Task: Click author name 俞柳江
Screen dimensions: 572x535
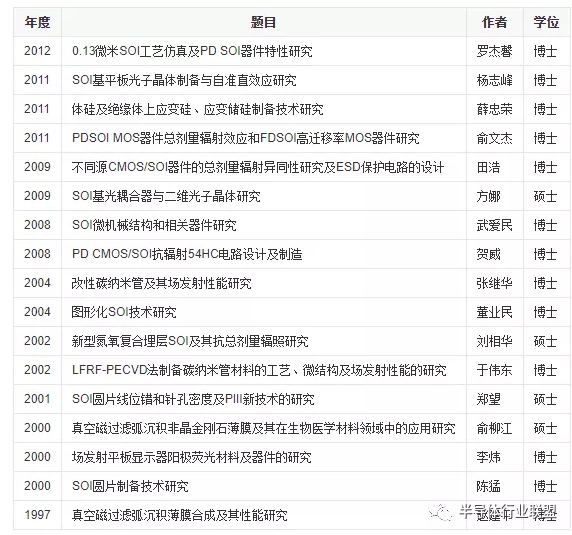Action: (x=494, y=428)
